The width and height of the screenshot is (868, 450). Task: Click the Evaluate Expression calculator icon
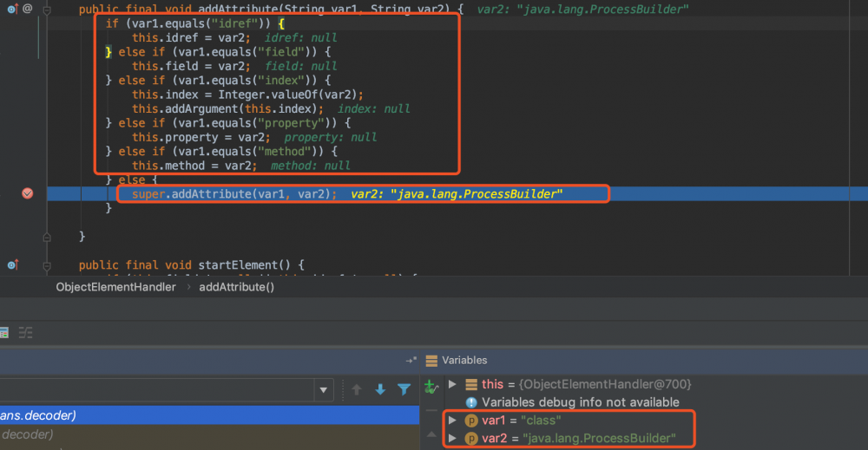(x=3, y=333)
